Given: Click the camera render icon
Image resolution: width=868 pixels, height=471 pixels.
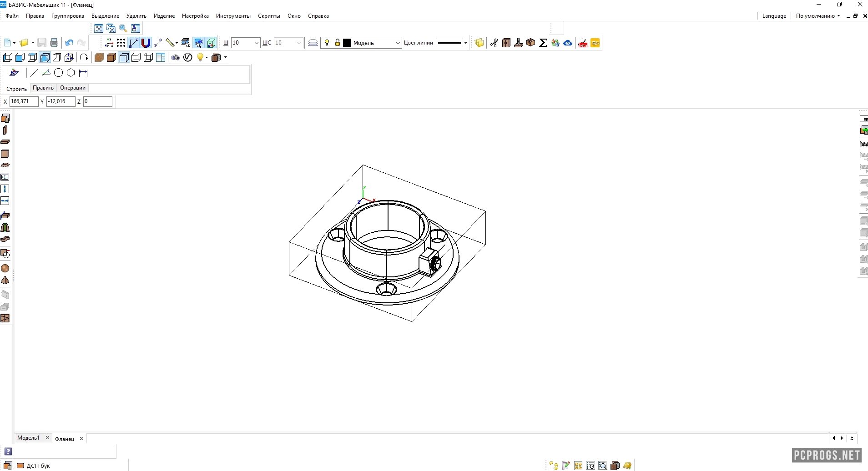Looking at the screenshot, I should pyautogui.click(x=176, y=57).
